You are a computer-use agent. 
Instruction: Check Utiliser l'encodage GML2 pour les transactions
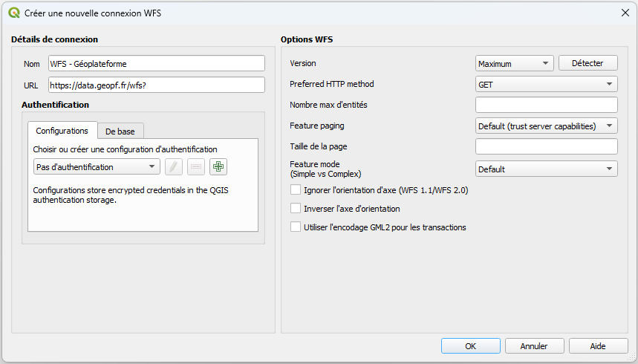(296, 227)
